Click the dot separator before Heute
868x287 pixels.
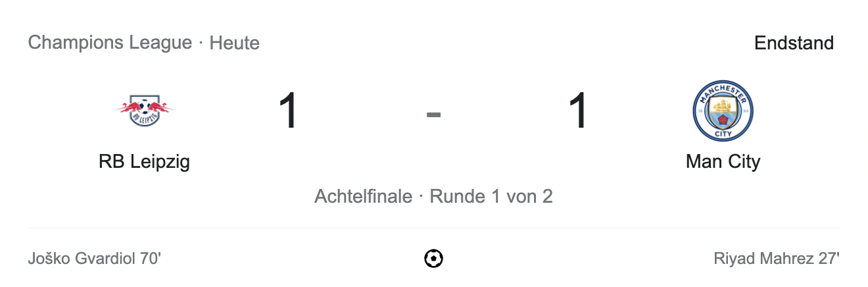(201, 43)
